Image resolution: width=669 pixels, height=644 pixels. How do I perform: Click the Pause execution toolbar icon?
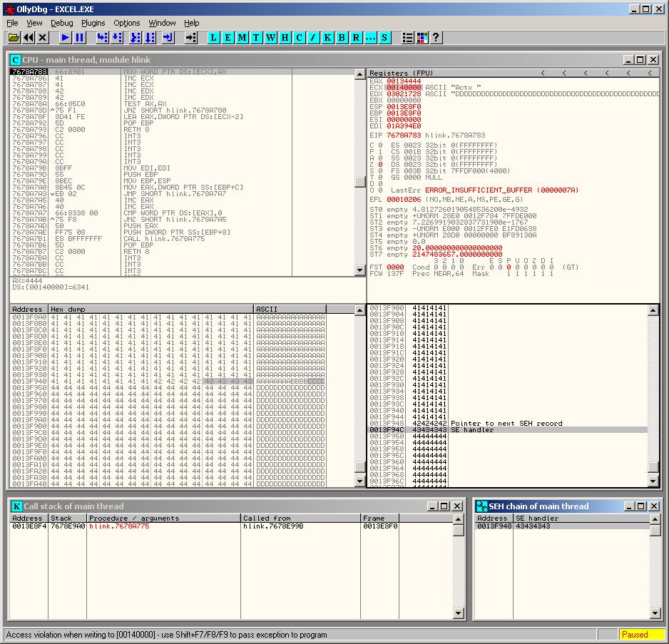tap(80, 38)
